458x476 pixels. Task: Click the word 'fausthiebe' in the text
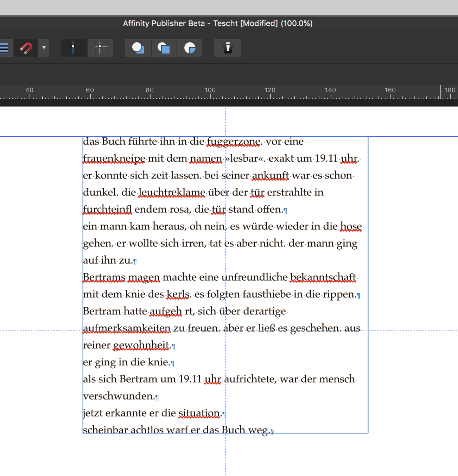[x=267, y=294]
